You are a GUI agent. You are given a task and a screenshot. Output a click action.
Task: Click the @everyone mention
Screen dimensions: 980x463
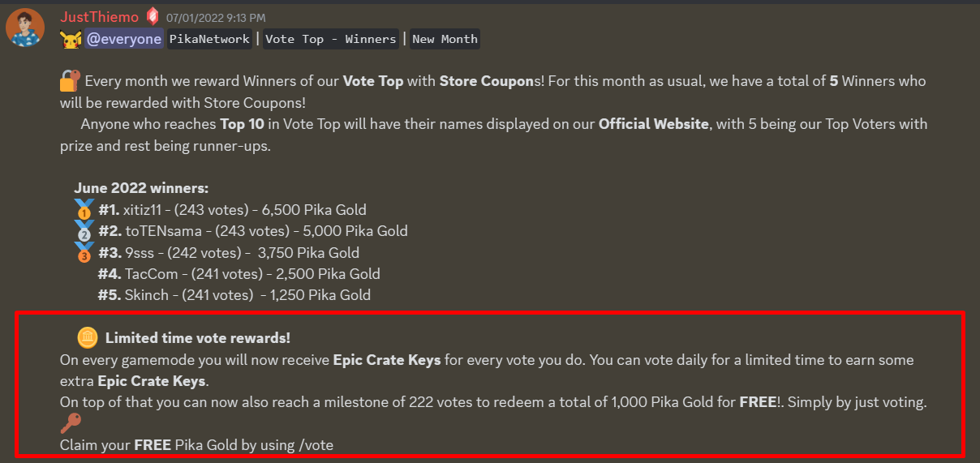pyautogui.click(x=124, y=39)
